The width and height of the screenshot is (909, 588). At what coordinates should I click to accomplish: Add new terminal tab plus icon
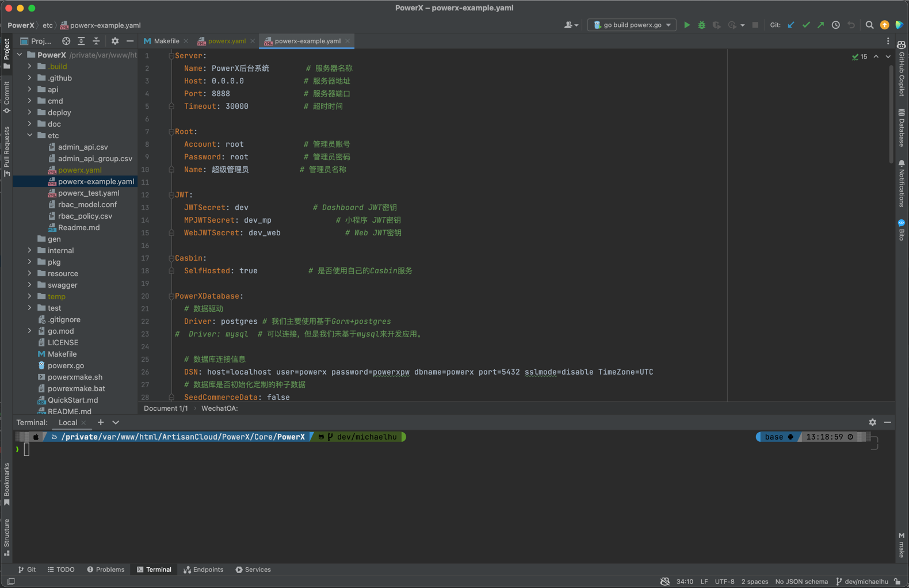101,422
